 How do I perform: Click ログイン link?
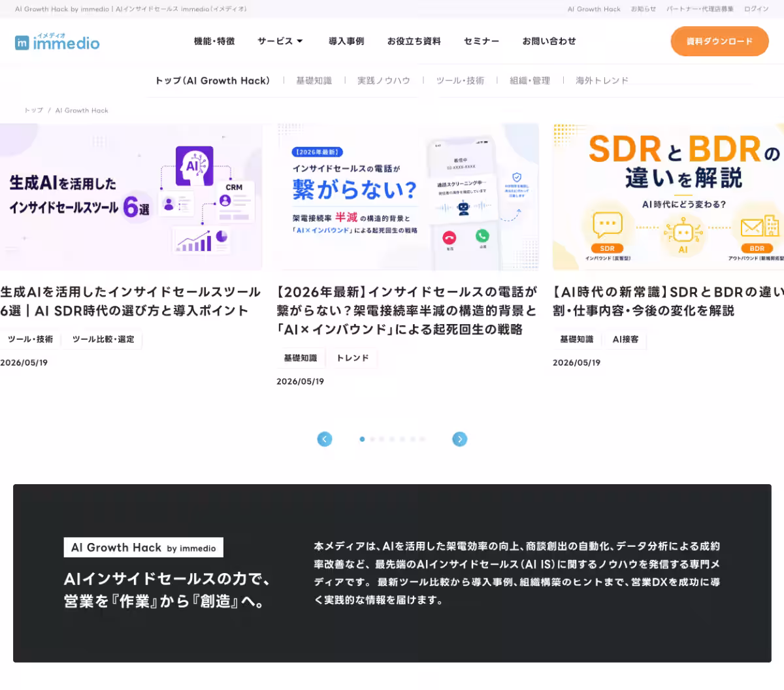pyautogui.click(x=757, y=9)
